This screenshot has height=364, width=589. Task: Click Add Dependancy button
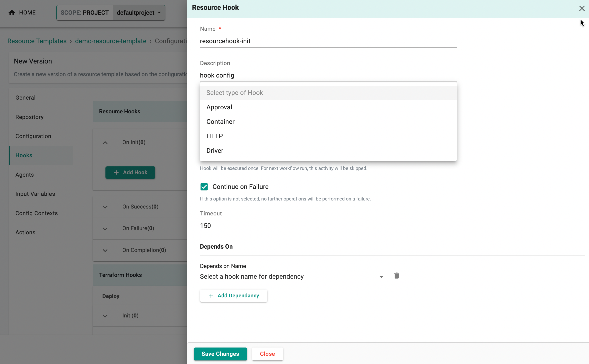[234, 295]
